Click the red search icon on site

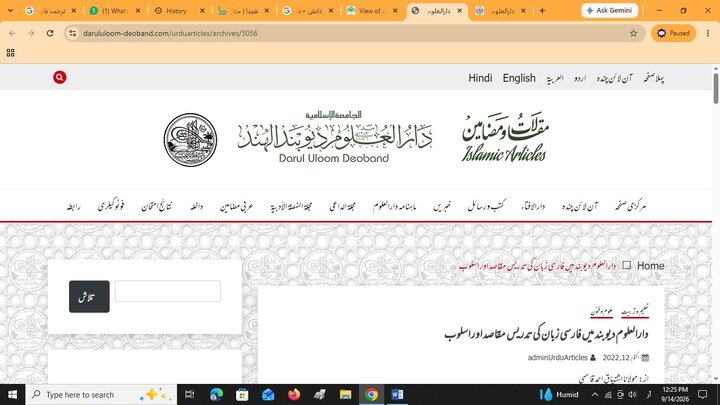tap(59, 77)
